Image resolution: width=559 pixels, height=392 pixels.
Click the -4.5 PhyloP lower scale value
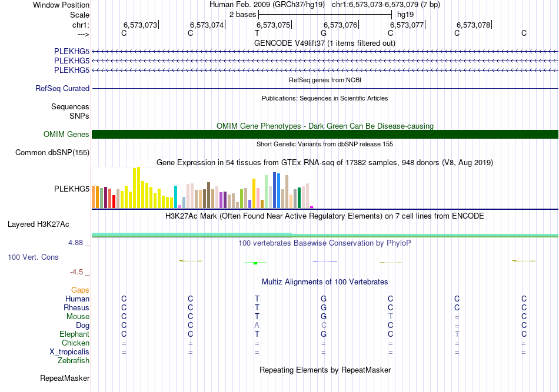[76, 272]
